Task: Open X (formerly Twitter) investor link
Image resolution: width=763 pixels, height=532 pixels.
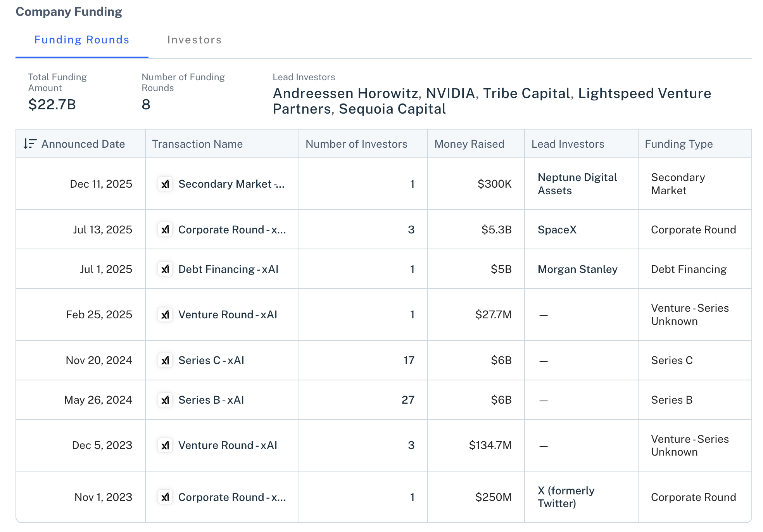Action: 566,497
